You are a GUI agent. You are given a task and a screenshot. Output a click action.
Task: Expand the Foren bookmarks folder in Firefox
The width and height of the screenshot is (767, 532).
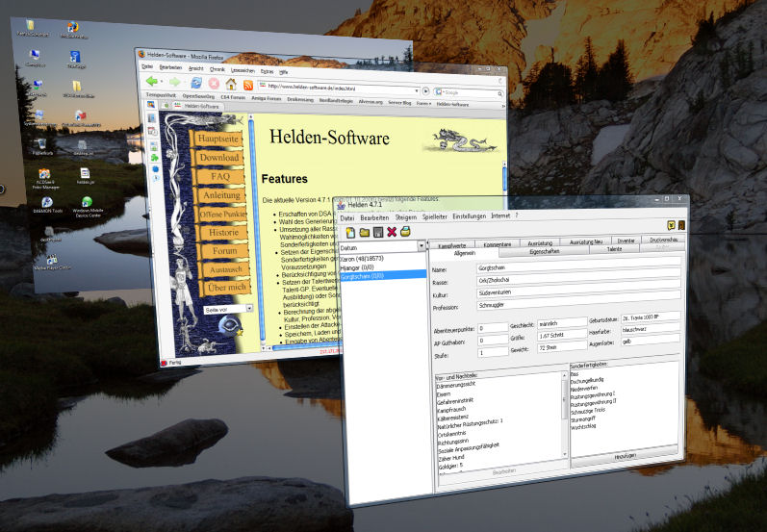point(423,103)
